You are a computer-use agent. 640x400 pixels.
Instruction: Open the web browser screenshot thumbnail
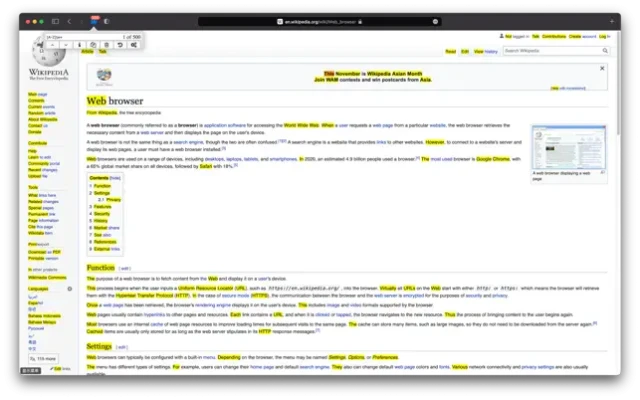(x=569, y=147)
